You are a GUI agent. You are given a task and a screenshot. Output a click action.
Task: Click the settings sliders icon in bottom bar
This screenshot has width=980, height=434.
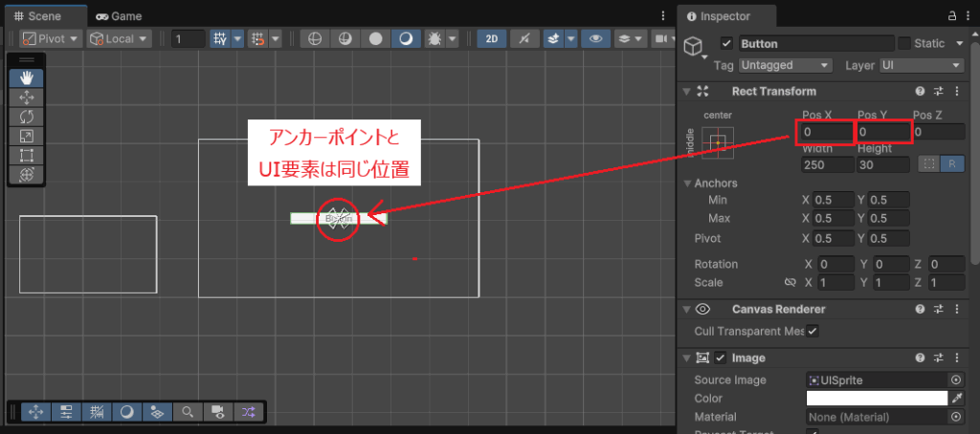[66, 411]
